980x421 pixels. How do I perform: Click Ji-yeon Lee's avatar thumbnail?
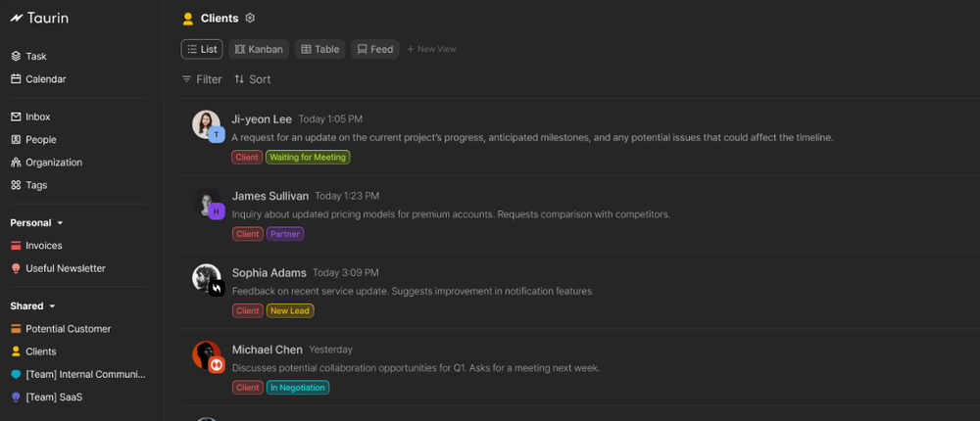207,124
